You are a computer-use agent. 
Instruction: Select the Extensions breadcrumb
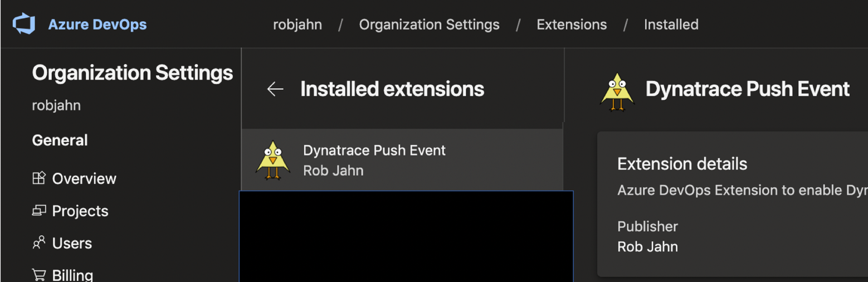[572, 25]
